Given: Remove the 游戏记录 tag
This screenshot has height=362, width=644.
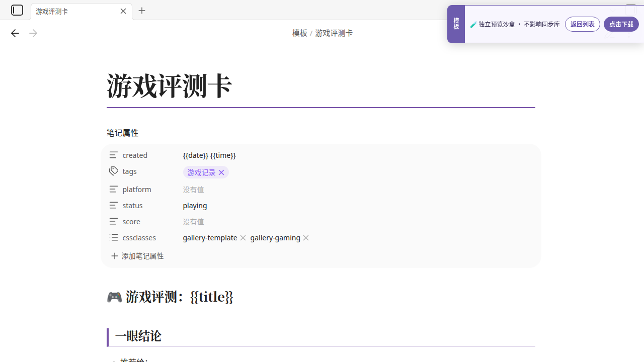Looking at the screenshot, I should click(221, 172).
